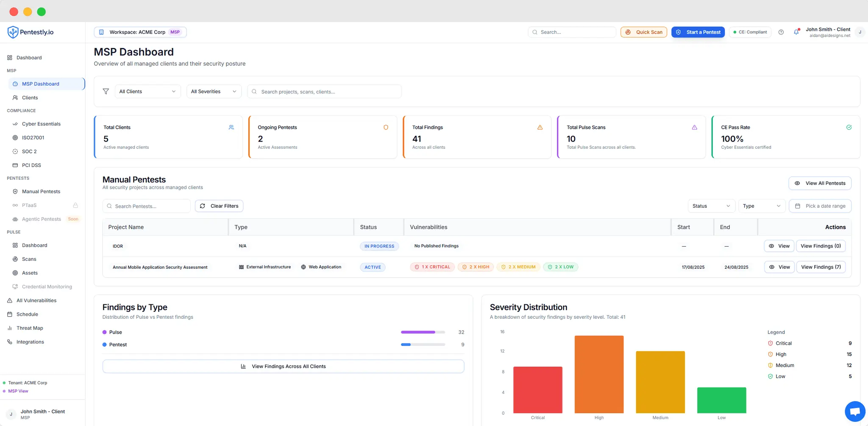The width and height of the screenshot is (868, 426).
Task: Click the orange High chart bar
Action: tap(599, 374)
